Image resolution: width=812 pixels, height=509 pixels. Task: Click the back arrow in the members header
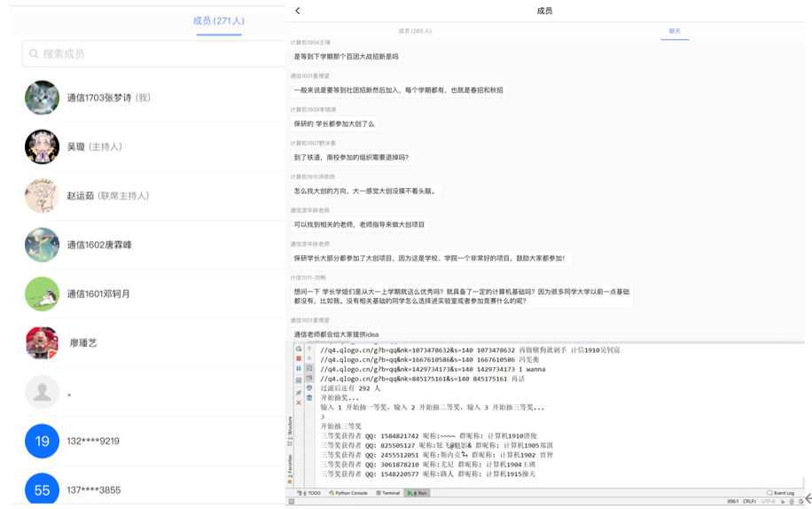pyautogui.click(x=298, y=11)
